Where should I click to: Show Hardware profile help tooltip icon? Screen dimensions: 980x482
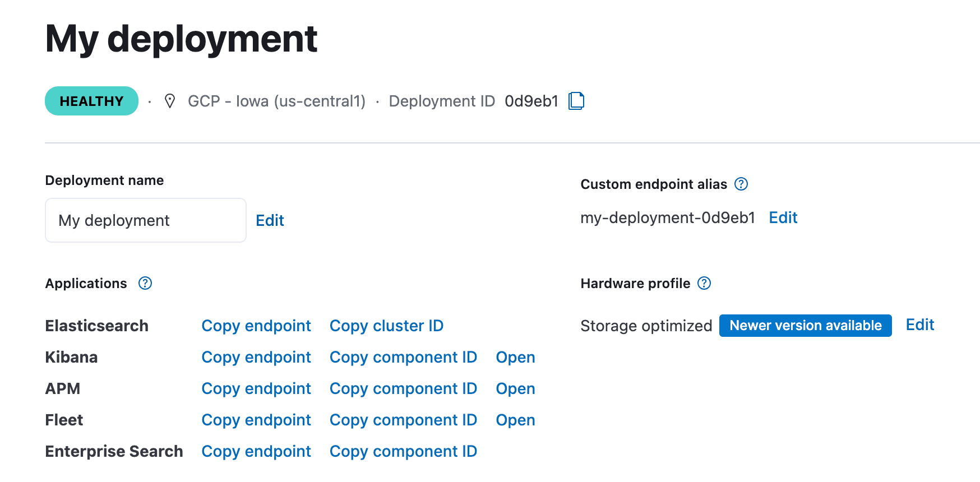point(704,283)
